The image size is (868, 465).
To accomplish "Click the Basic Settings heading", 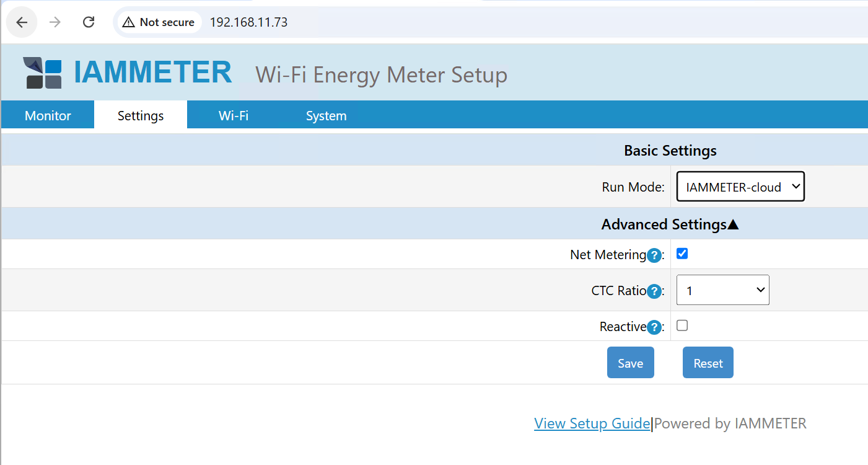I will pyautogui.click(x=670, y=151).
